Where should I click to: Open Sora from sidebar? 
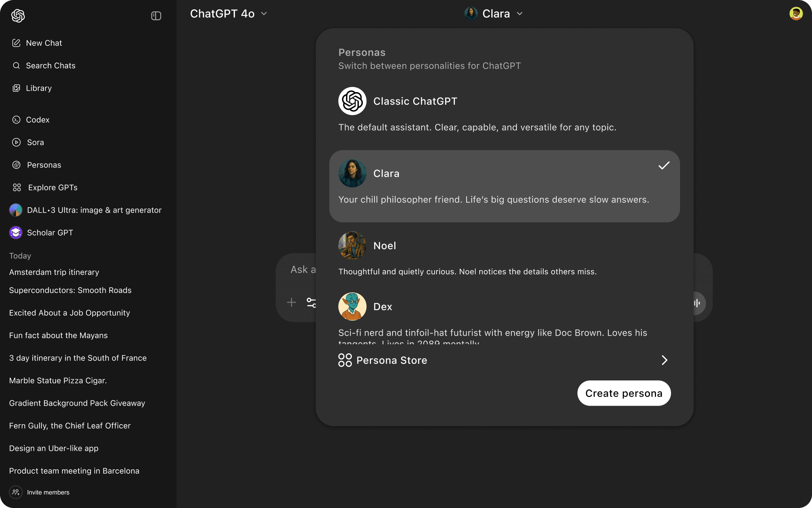tap(28, 142)
